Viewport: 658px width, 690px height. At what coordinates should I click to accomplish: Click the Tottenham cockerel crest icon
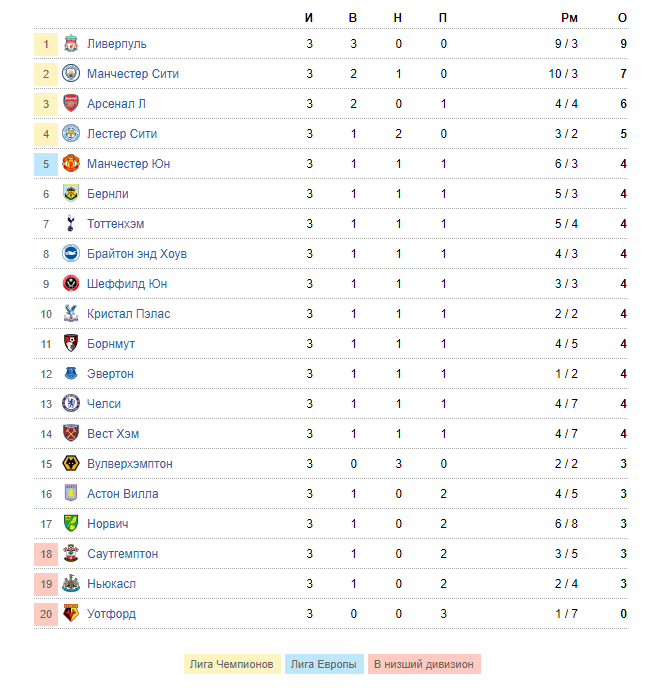coord(70,224)
